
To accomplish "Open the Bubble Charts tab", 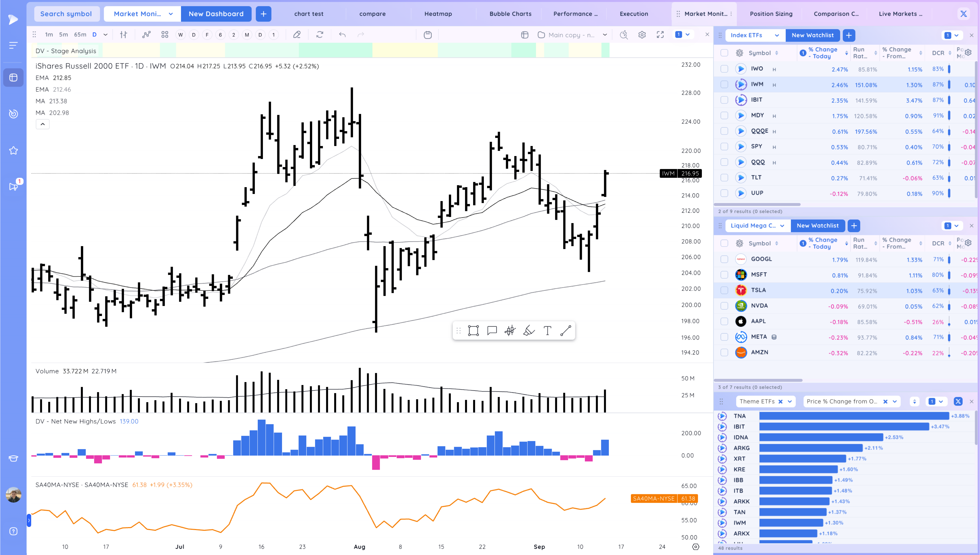I will (510, 14).
